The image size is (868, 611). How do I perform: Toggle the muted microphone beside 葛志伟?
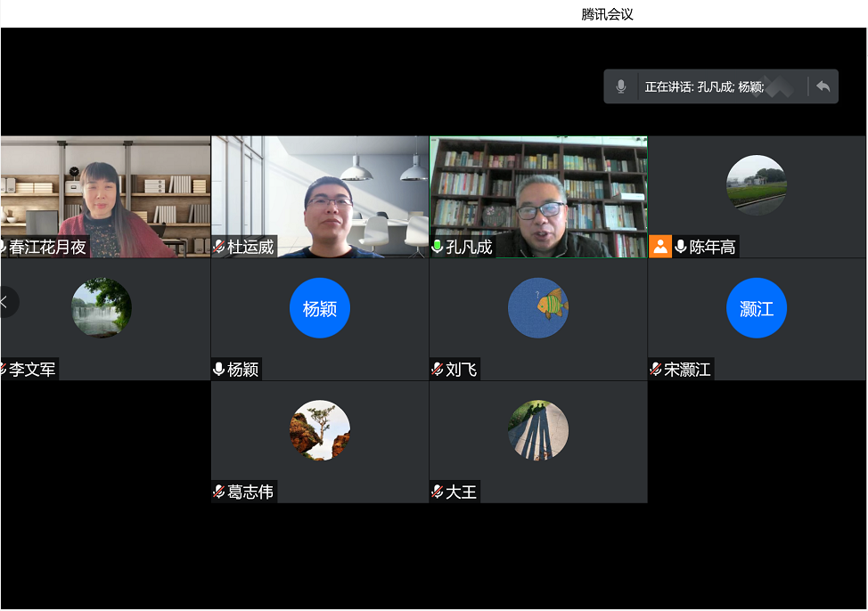click(x=219, y=492)
